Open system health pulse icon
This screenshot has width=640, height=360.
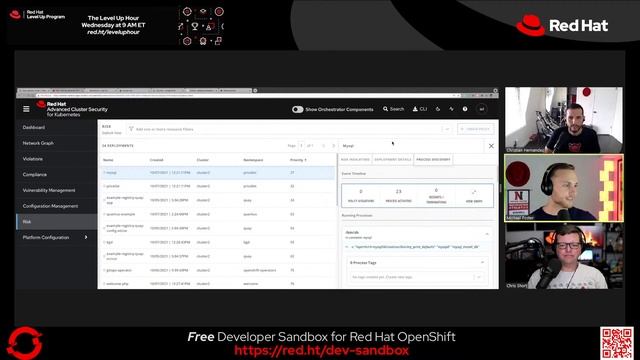[x=451, y=109]
